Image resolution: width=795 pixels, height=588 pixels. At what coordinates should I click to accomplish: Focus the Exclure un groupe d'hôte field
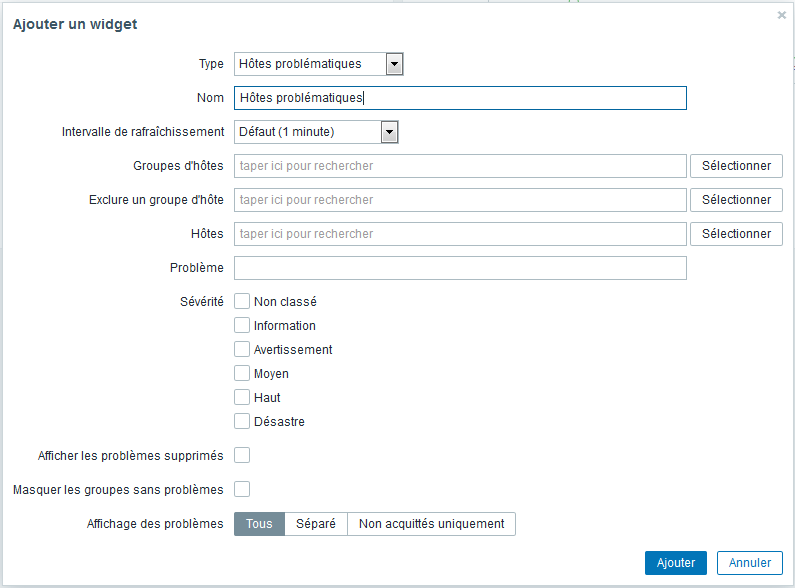coord(460,200)
